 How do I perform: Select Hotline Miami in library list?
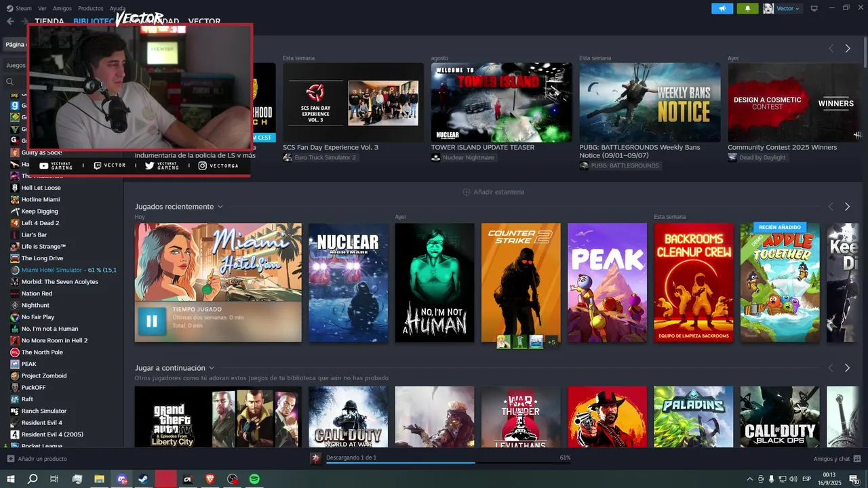(41, 199)
